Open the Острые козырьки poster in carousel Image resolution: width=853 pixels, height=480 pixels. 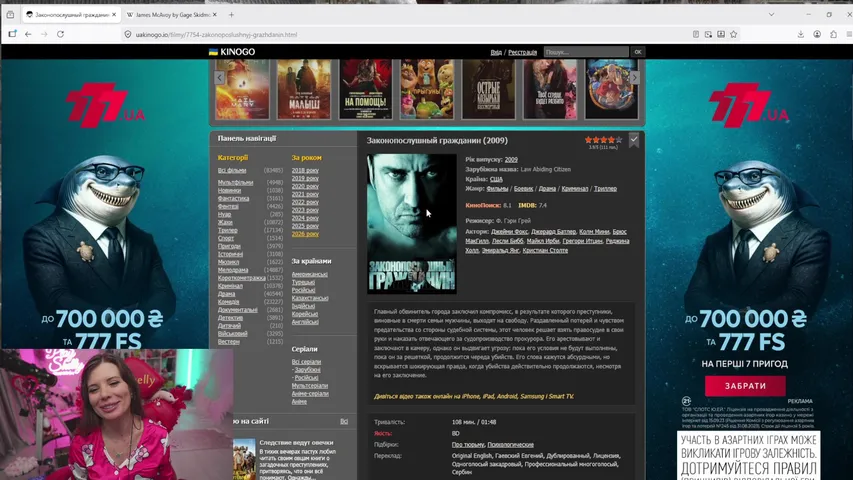coord(489,89)
